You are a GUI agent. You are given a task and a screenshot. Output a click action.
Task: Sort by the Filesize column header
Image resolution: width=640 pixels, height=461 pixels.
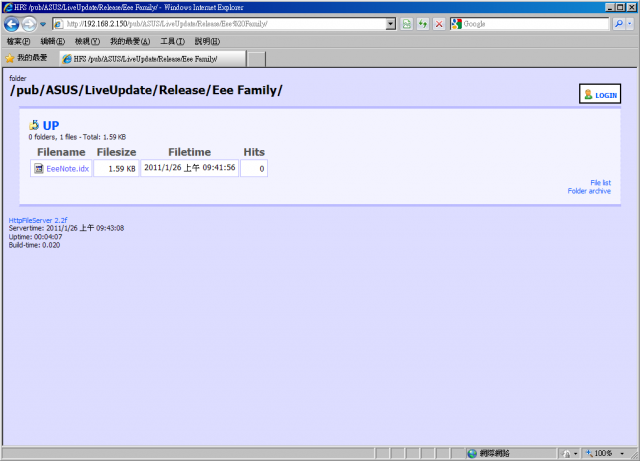116,152
